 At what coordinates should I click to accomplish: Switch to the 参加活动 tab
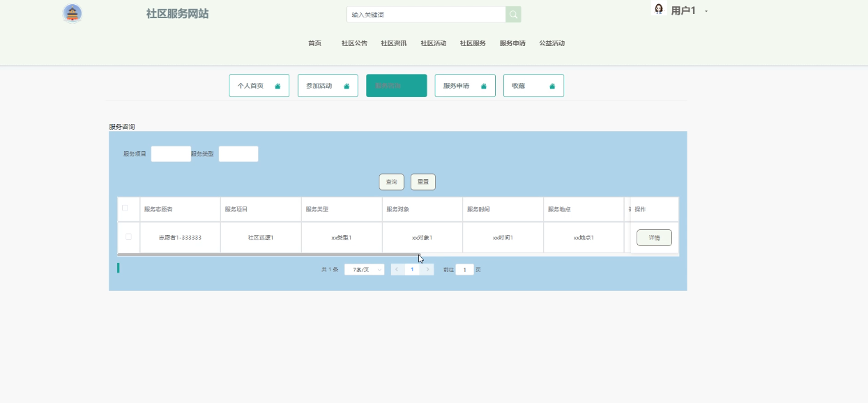pos(328,86)
